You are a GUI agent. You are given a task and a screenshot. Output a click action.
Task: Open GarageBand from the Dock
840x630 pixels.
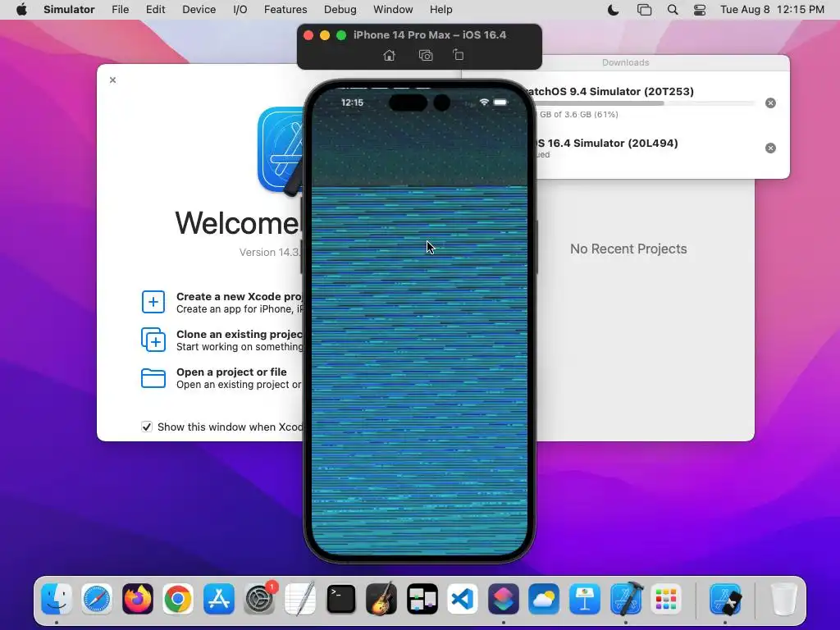pos(381,598)
